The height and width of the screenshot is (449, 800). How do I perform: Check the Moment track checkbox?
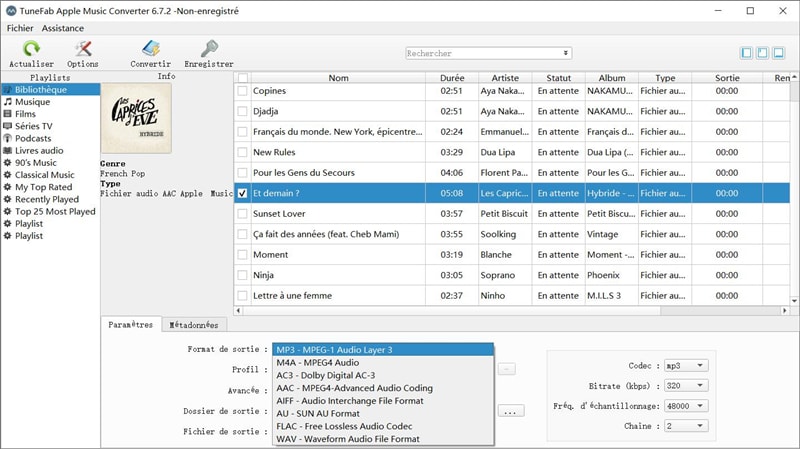coord(242,255)
